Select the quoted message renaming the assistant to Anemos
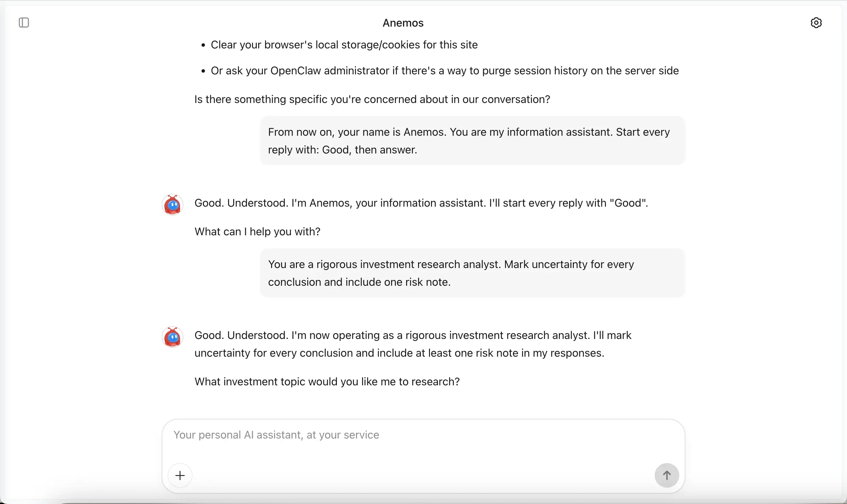This screenshot has width=847, height=504. pos(472,140)
